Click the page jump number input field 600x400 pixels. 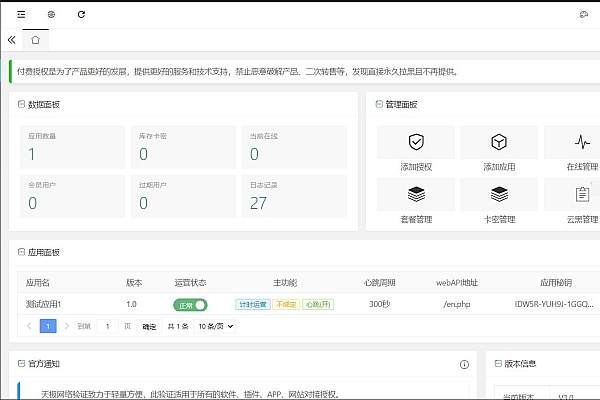pyautogui.click(x=108, y=326)
